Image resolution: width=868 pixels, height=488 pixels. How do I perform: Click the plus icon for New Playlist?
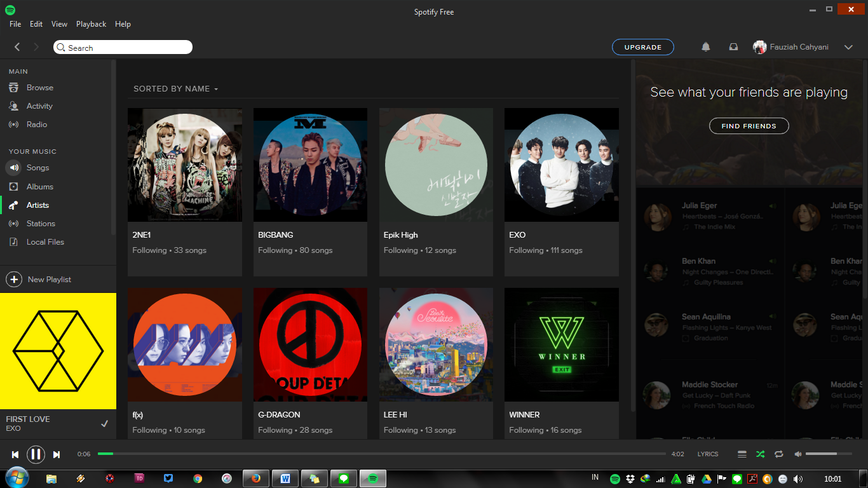[13, 280]
